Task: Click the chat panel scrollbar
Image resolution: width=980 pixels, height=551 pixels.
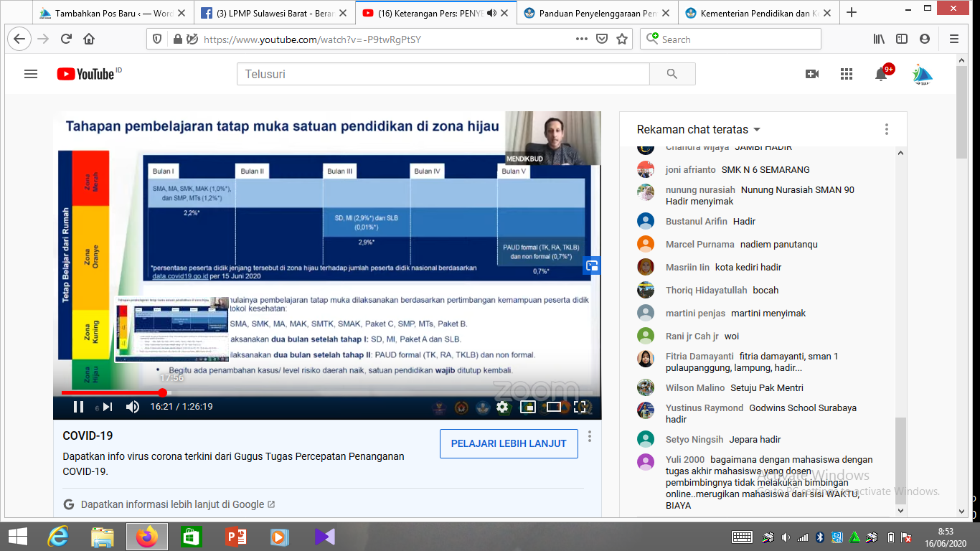Action: point(901,461)
